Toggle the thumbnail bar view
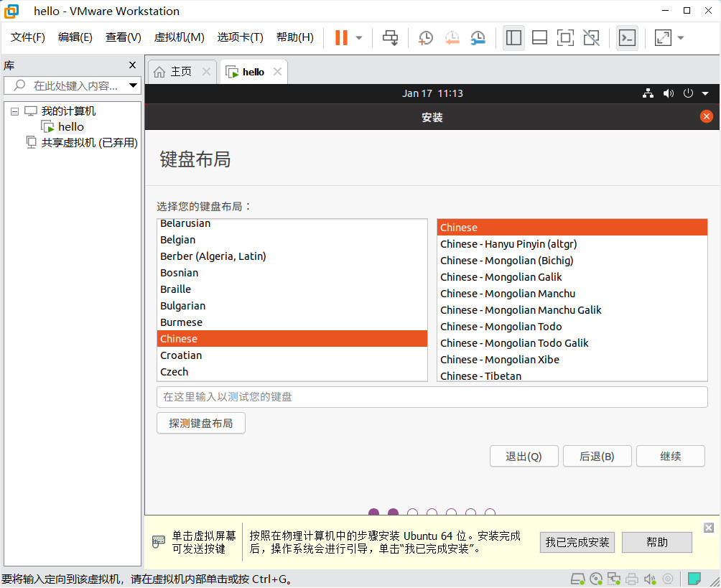This screenshot has height=588, width=721. [539, 38]
